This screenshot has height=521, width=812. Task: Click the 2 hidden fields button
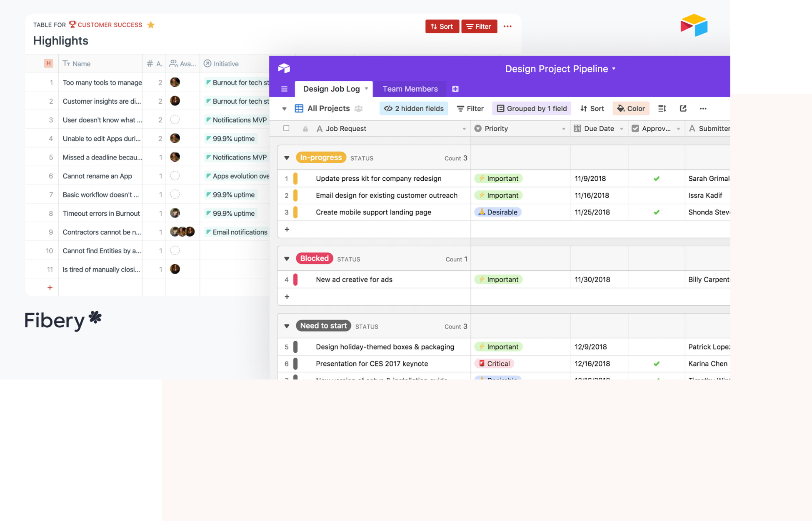click(414, 109)
